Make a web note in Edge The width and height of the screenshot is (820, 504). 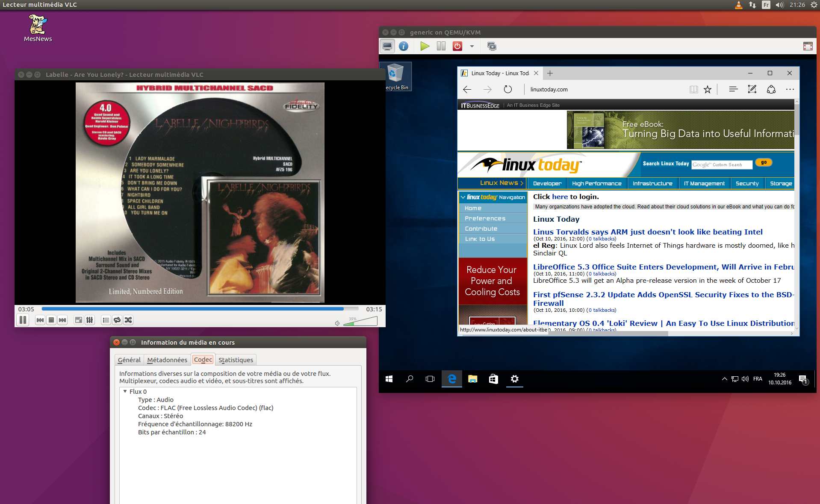[752, 89]
